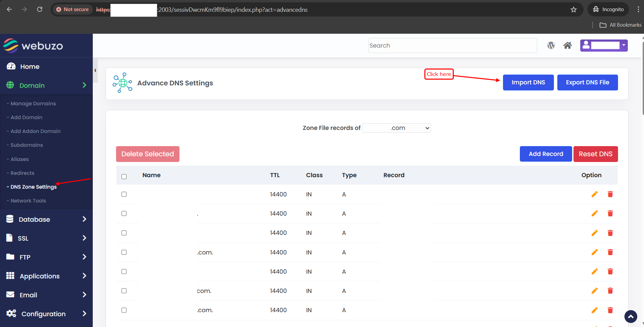Image resolution: width=644 pixels, height=327 pixels.
Task: Open the browser three-dot menu
Action: pos(638,9)
